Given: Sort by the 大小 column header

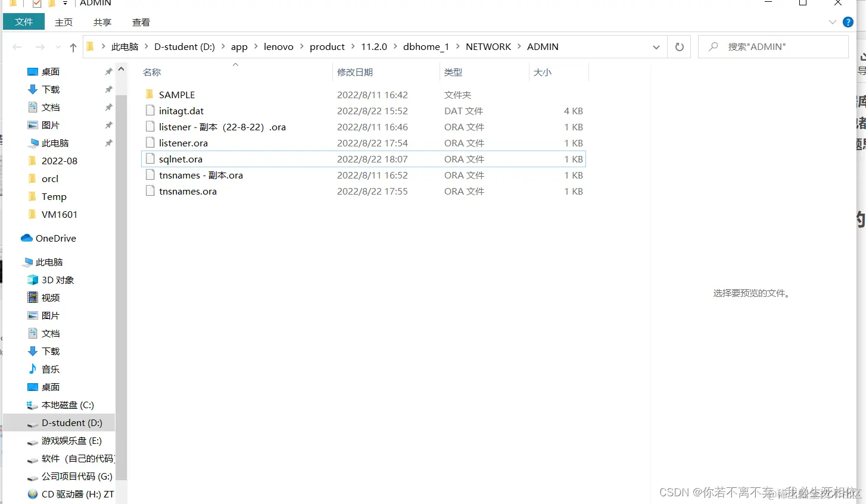Looking at the screenshot, I should [543, 72].
